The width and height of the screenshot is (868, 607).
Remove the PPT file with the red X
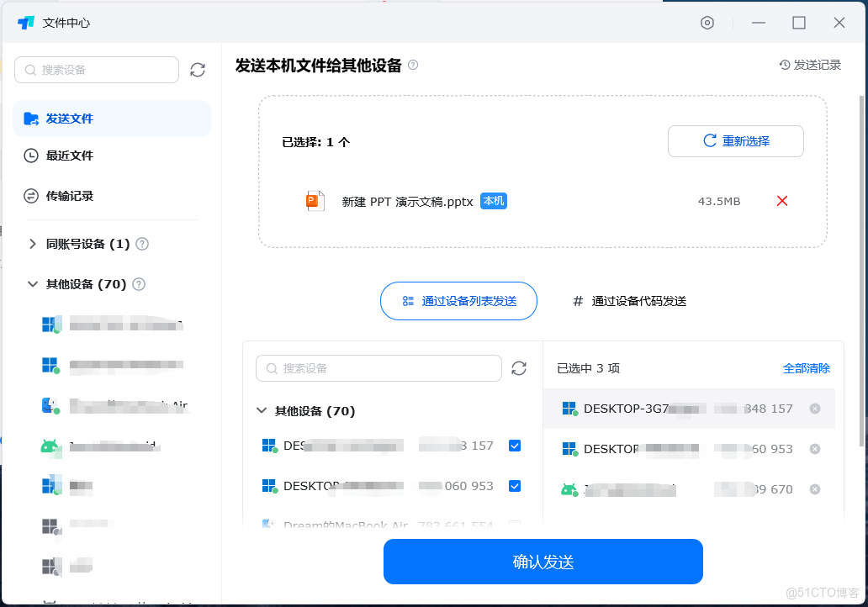781,201
